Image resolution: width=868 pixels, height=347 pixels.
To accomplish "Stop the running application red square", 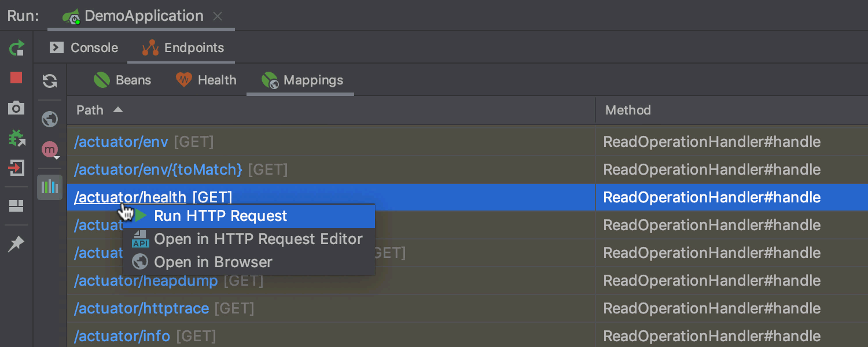I will (x=16, y=77).
